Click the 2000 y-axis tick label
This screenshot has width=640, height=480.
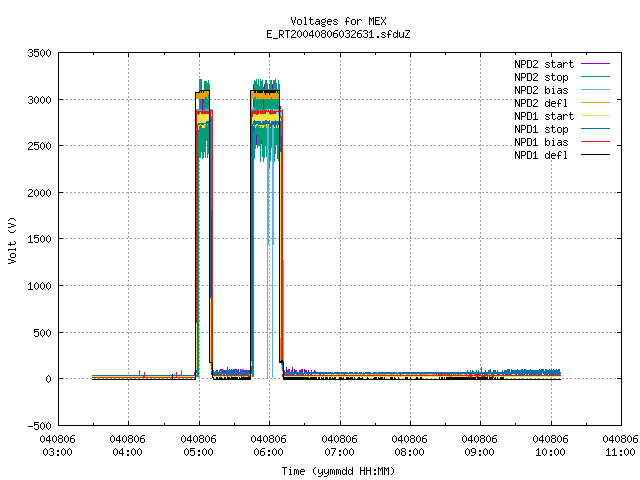tap(40, 193)
